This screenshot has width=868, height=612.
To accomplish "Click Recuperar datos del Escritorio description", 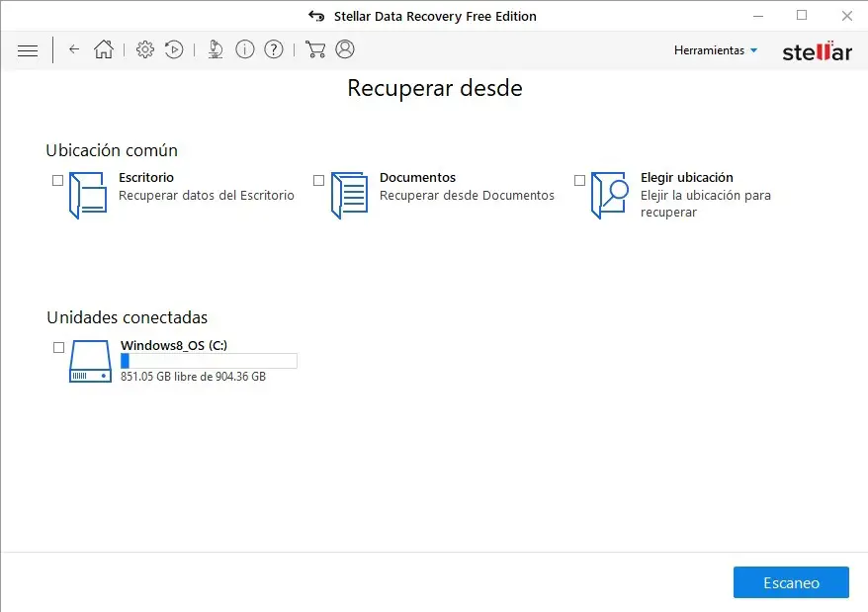I will tap(207, 196).
